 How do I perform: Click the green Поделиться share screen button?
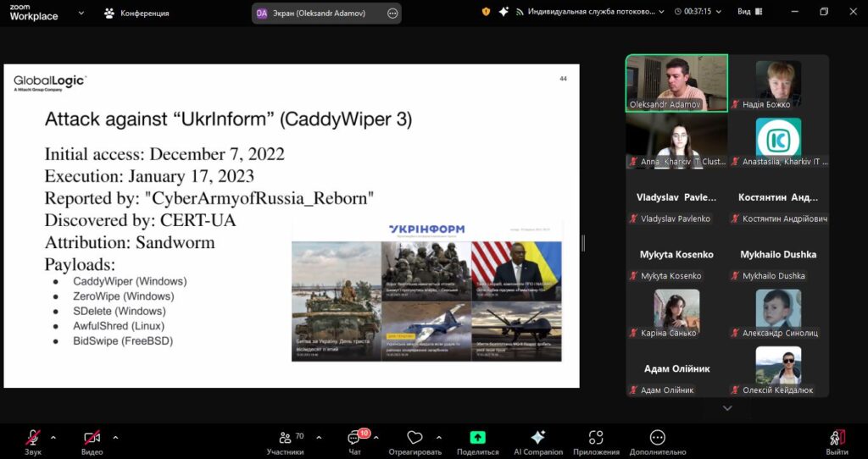point(477,442)
